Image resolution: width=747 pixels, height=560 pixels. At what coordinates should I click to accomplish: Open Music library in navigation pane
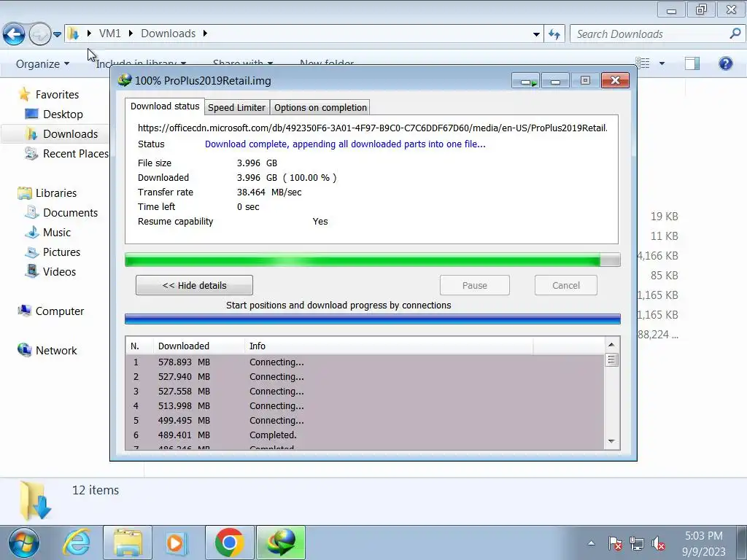tap(56, 233)
